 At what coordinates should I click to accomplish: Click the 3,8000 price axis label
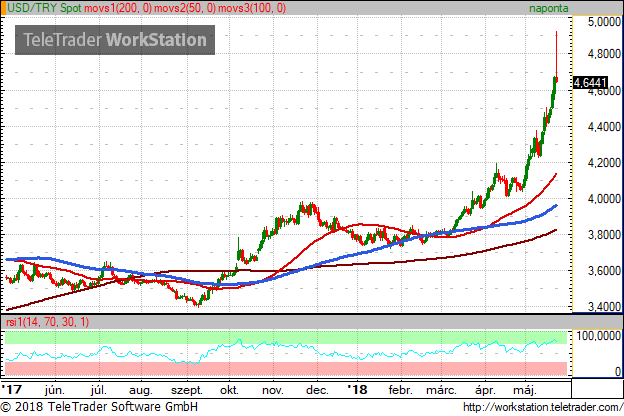604,235
